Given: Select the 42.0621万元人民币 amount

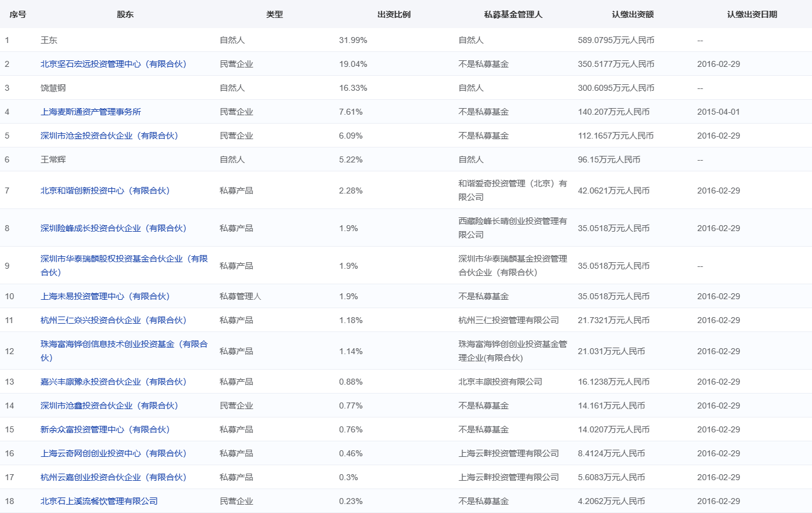Looking at the screenshot, I should click(614, 191).
